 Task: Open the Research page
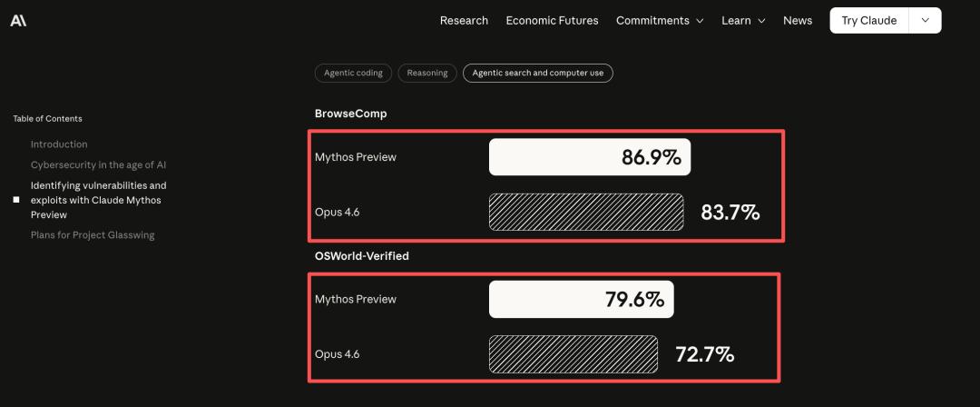464,21
